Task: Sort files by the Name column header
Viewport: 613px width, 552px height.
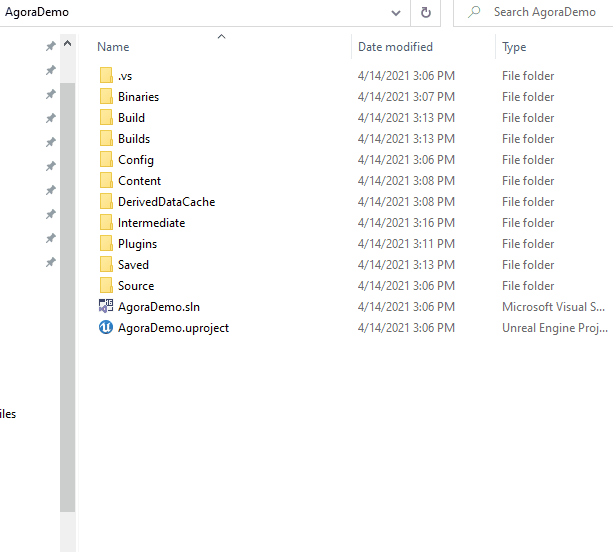Action: [113, 47]
